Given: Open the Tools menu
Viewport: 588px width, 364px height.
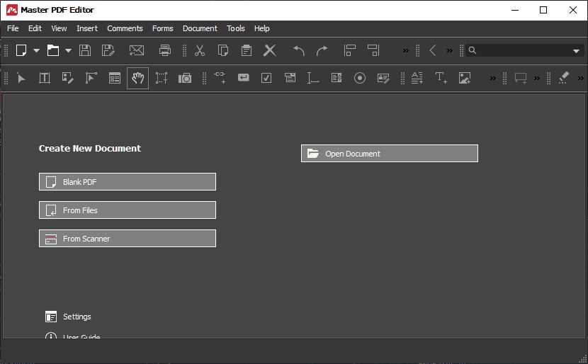Looking at the screenshot, I should click(235, 28).
